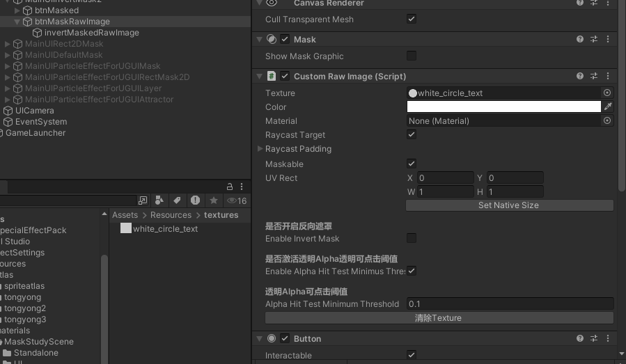Toggle Enable Alpha Hit Test checkbox
626x364 pixels.
412,271
